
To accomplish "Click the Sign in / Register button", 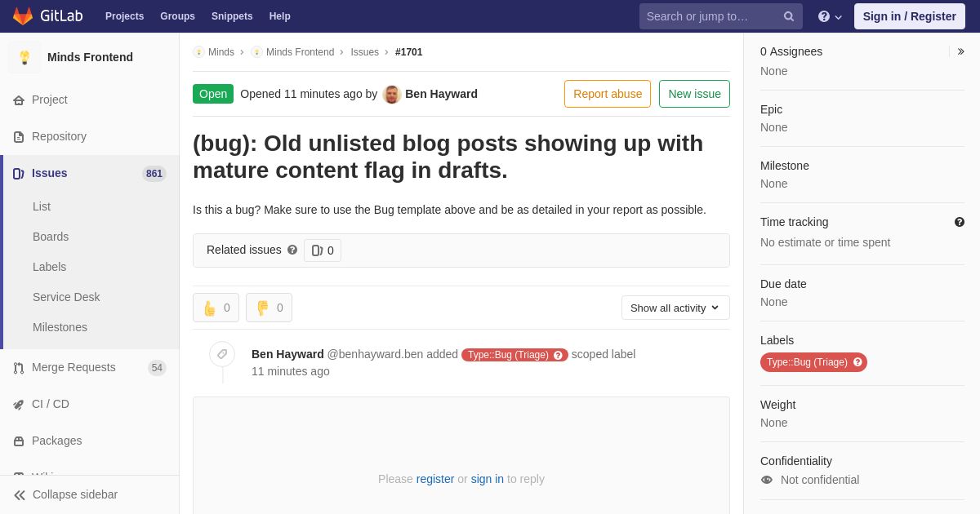I will click(x=909, y=16).
